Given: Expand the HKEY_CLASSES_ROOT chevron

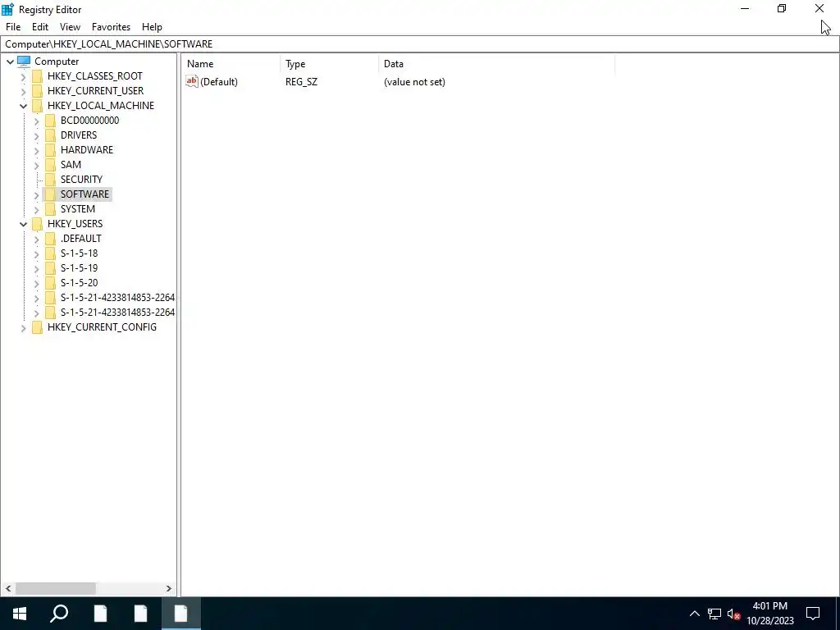Looking at the screenshot, I should click(x=23, y=76).
